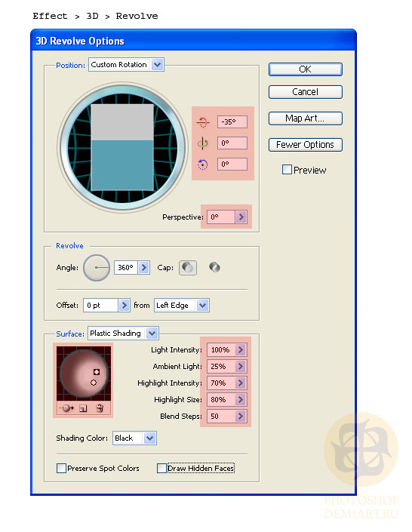
Task: Open the Position Custom Rotation dropdown
Action: pos(157,64)
